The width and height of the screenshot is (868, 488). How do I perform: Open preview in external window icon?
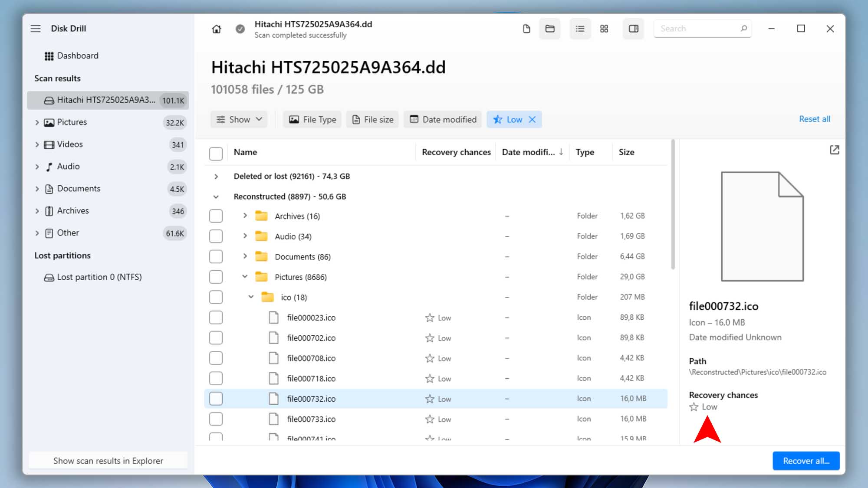pos(834,150)
